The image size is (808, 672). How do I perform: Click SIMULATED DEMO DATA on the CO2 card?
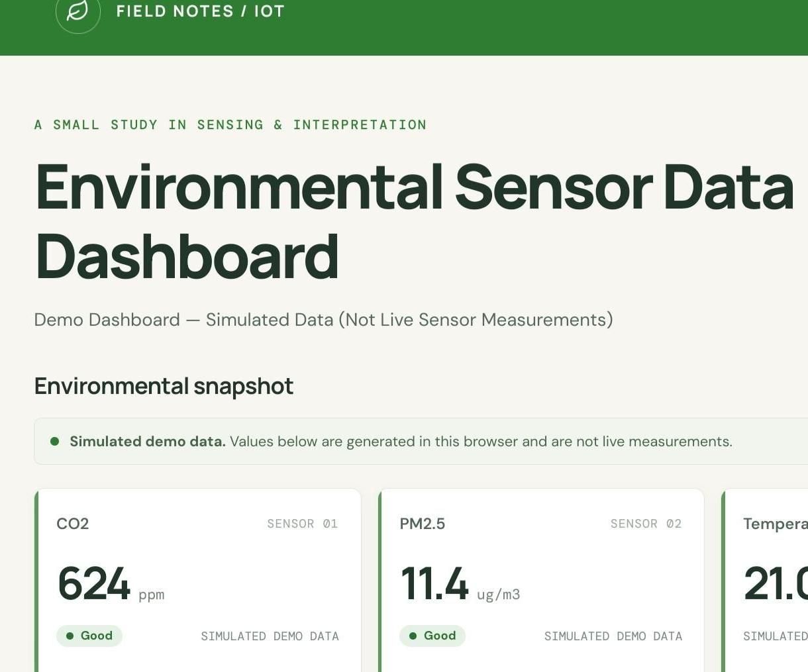[x=270, y=636]
